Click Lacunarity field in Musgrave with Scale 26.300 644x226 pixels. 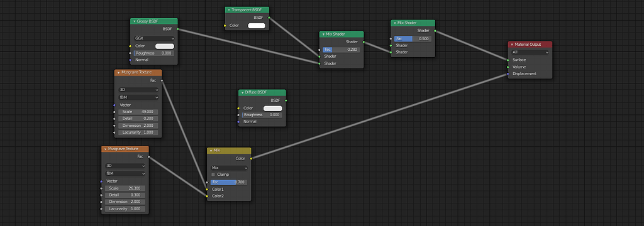[125, 209]
